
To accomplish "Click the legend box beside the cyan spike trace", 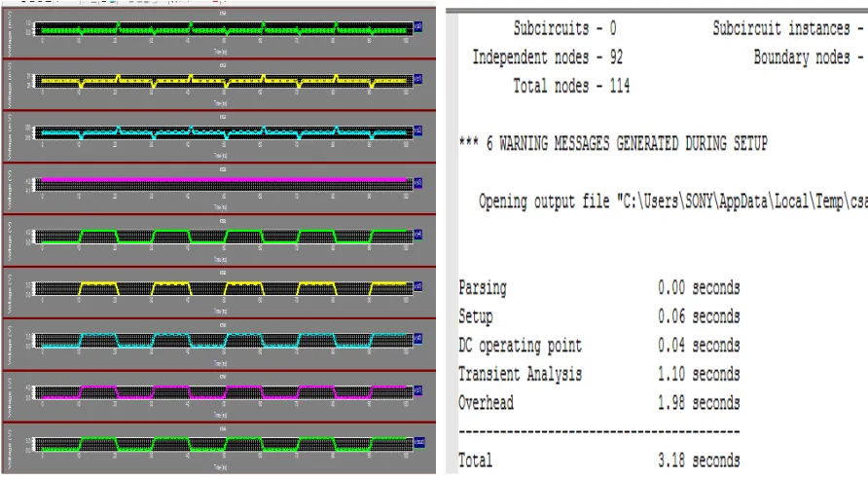I will click(418, 130).
